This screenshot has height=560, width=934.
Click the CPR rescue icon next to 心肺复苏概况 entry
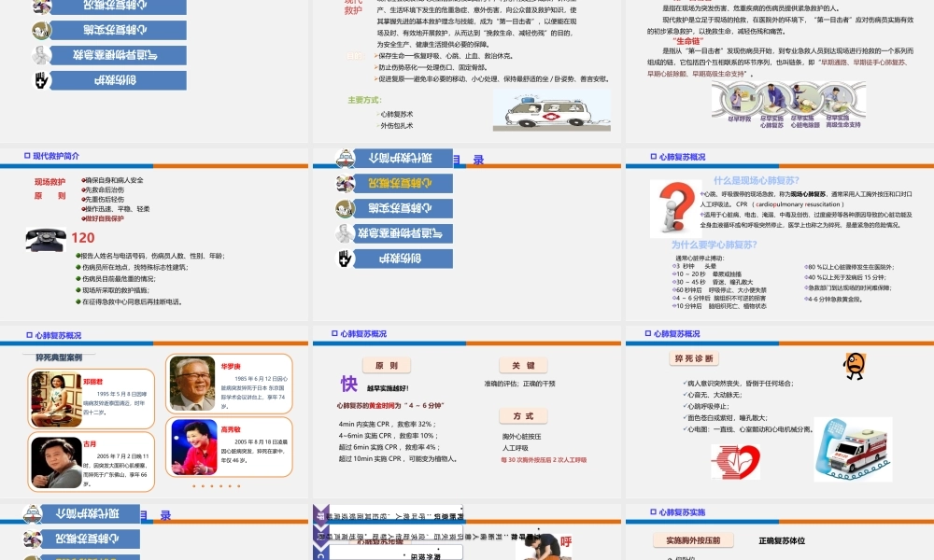(345, 184)
